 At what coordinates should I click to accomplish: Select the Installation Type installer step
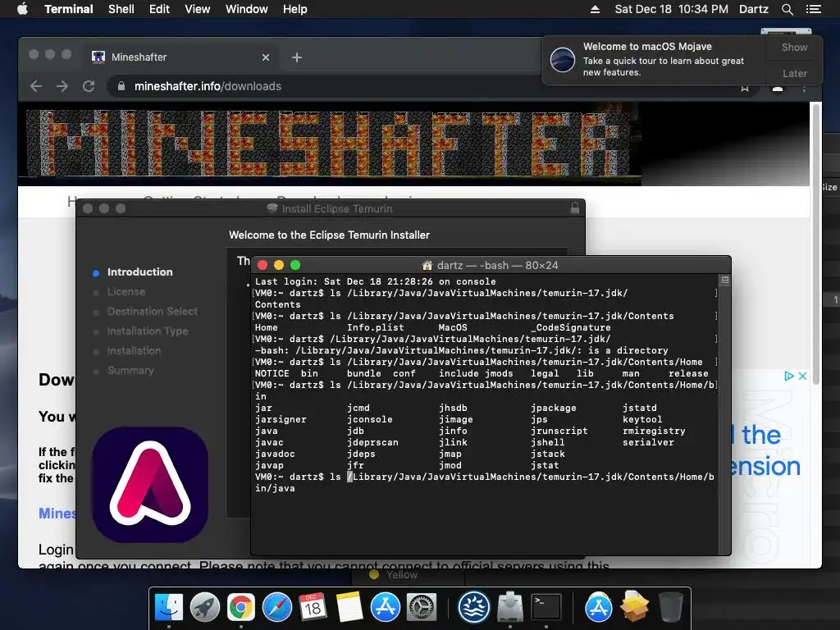pyautogui.click(x=148, y=331)
